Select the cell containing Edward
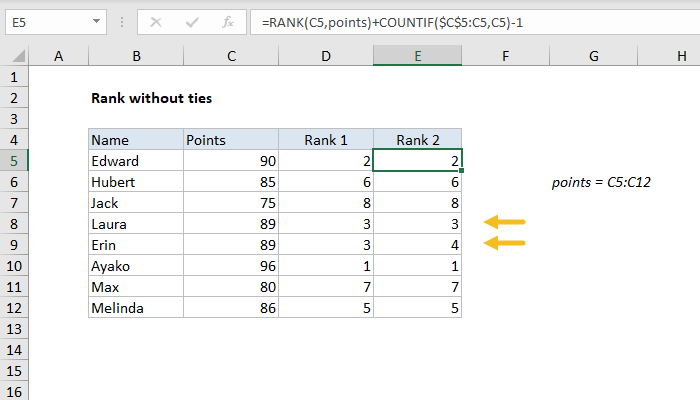The height and width of the screenshot is (400, 700). pos(136,161)
